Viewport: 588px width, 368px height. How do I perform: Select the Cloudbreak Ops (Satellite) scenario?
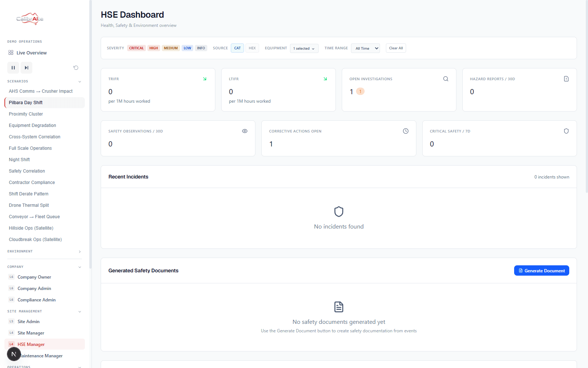pos(44,240)
